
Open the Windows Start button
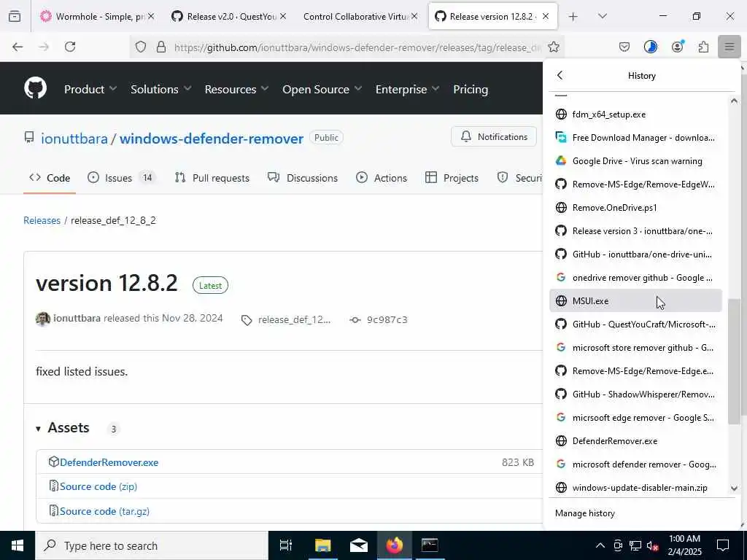[18, 545]
